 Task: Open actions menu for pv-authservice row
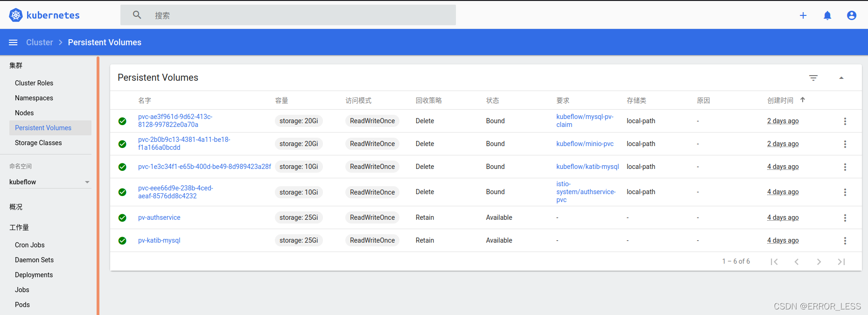(x=845, y=218)
